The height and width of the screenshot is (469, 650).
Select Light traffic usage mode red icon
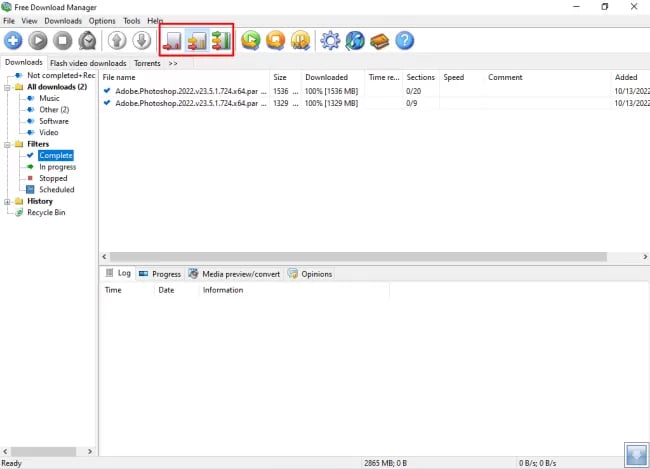tap(172, 41)
